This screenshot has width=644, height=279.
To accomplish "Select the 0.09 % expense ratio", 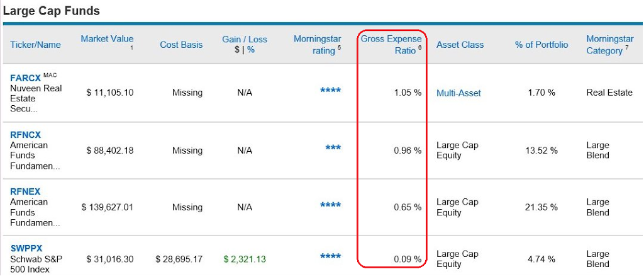I will (408, 259).
